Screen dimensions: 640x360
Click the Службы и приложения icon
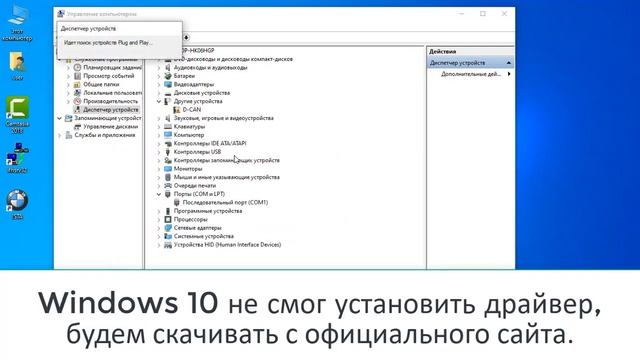(69, 135)
